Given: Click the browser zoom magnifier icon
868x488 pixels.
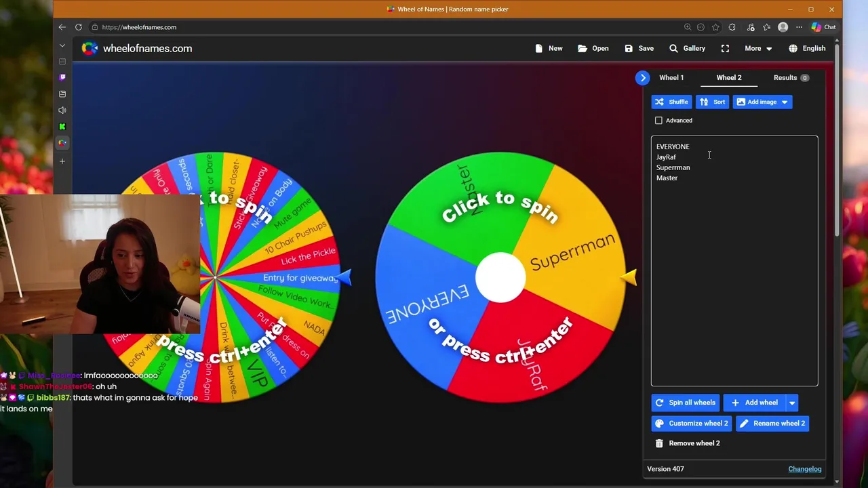Looking at the screenshot, I should click(688, 27).
